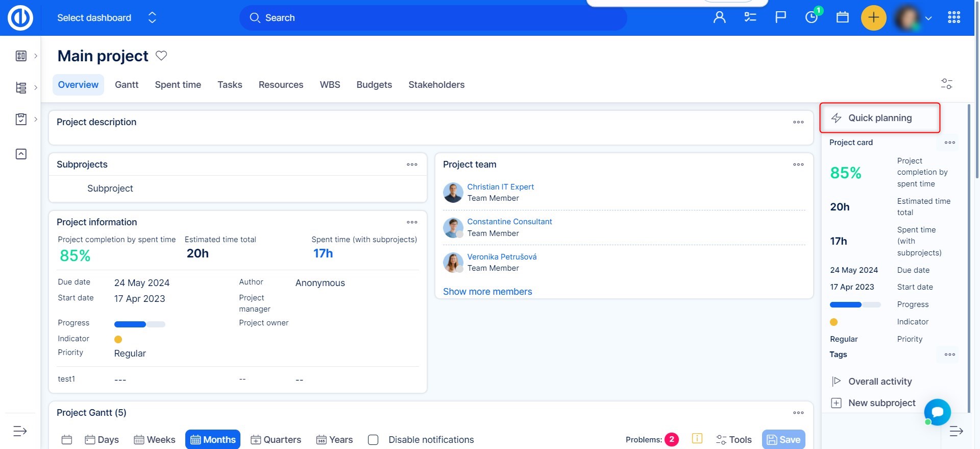Click the Project information progress bar
The height and width of the screenshot is (449, 980).
pyautogui.click(x=139, y=324)
